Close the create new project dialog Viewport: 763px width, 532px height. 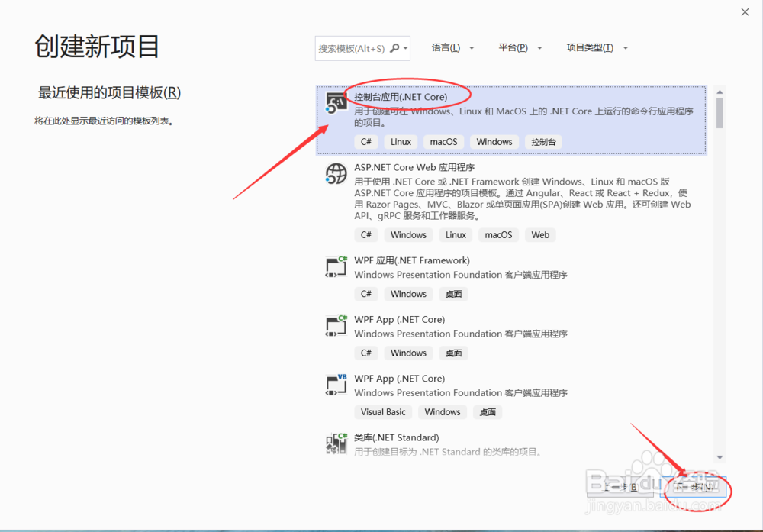[x=745, y=12]
